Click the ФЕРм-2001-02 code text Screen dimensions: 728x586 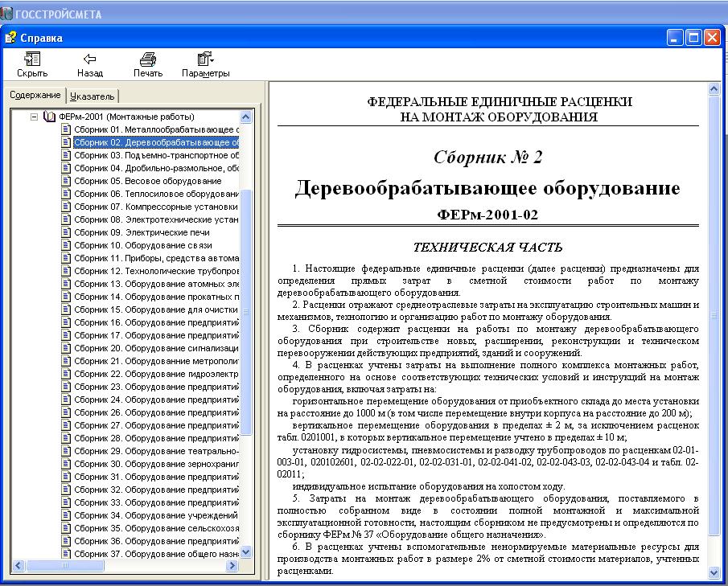point(487,215)
